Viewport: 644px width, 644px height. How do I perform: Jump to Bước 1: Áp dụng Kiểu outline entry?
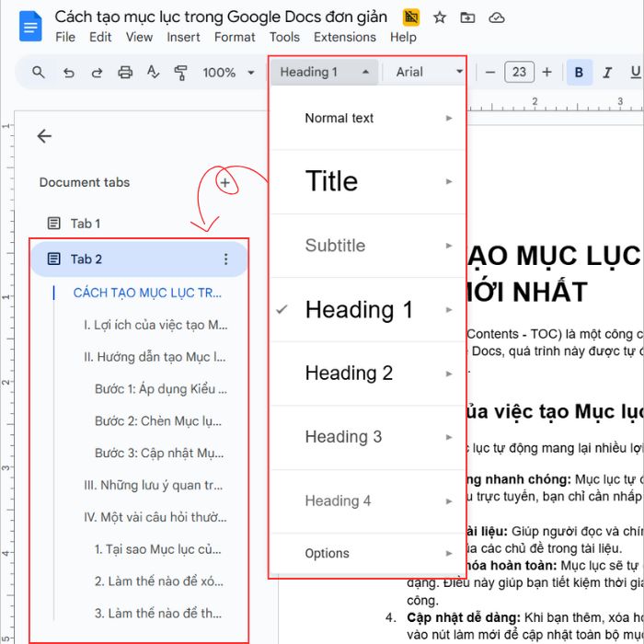161,389
